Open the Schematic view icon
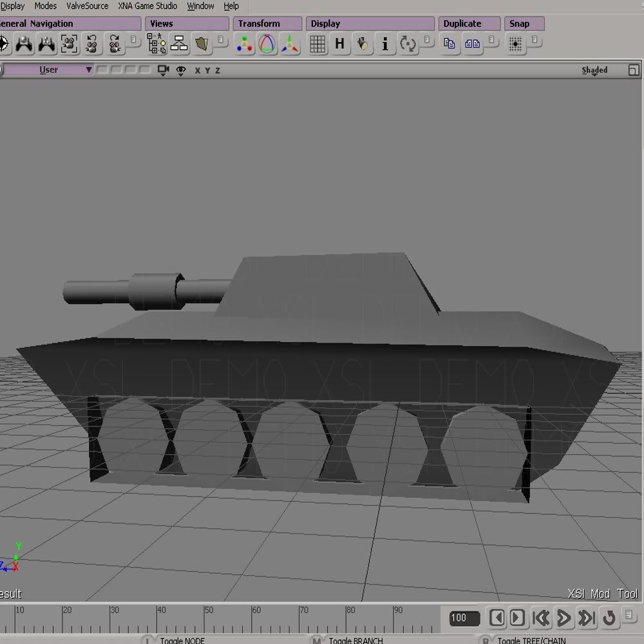The width and height of the screenshot is (644, 644). (x=179, y=44)
